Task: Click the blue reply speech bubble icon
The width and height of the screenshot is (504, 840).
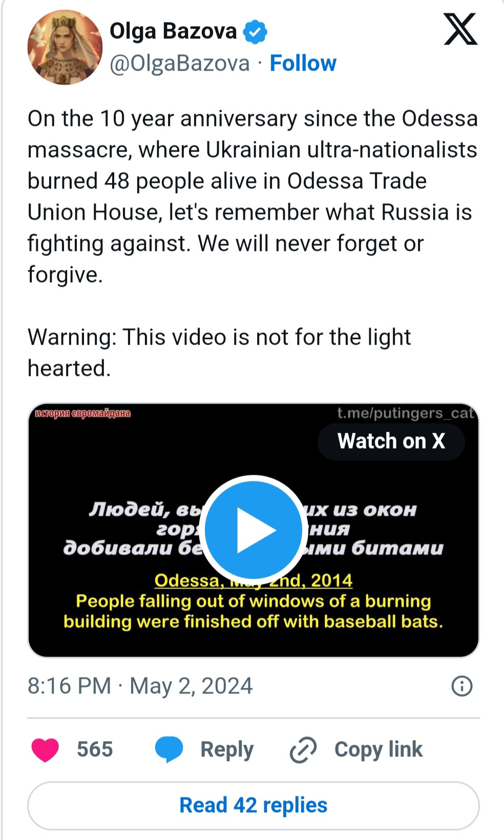Action: (x=169, y=750)
